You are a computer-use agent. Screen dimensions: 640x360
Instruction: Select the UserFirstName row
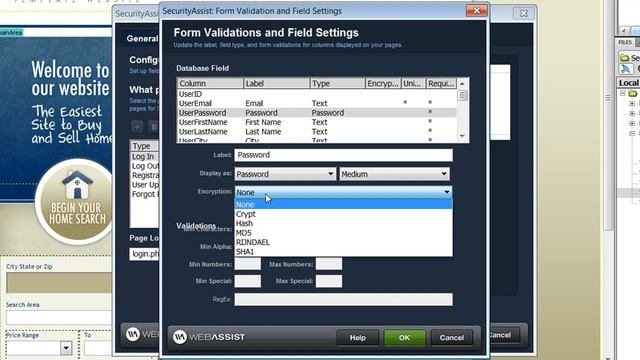[x=317, y=122]
